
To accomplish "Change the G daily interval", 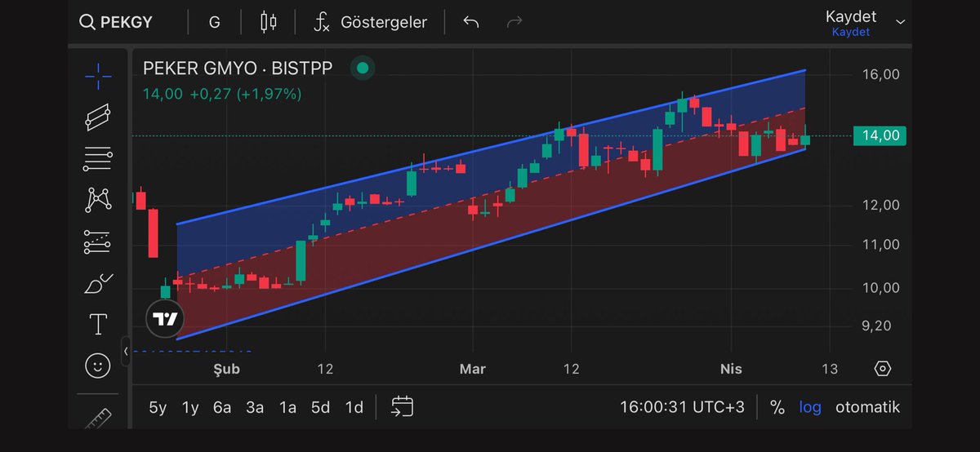I will [x=214, y=22].
